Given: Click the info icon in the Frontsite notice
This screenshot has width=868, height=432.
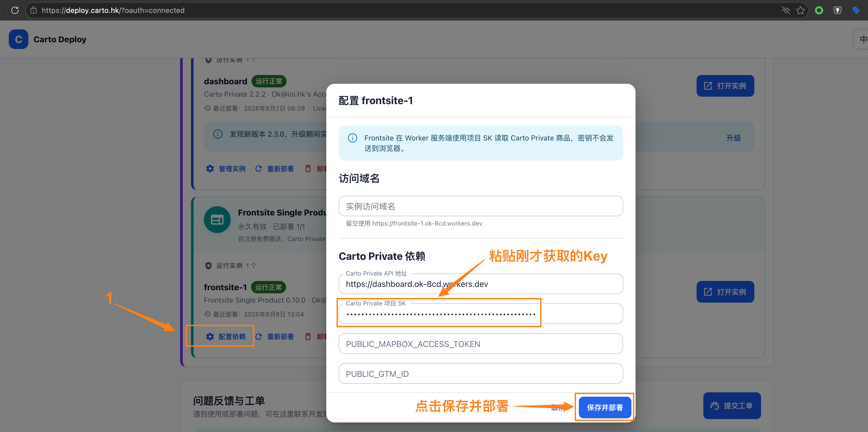Looking at the screenshot, I should coord(352,138).
